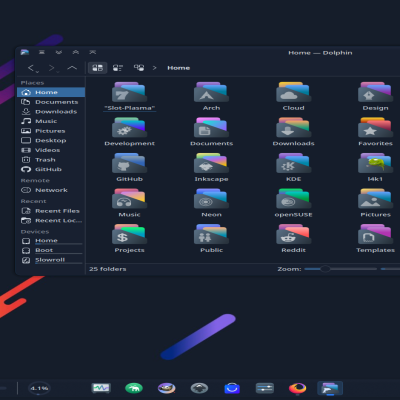Open the KDE folder
This screenshot has width=400, height=400.
tap(294, 167)
